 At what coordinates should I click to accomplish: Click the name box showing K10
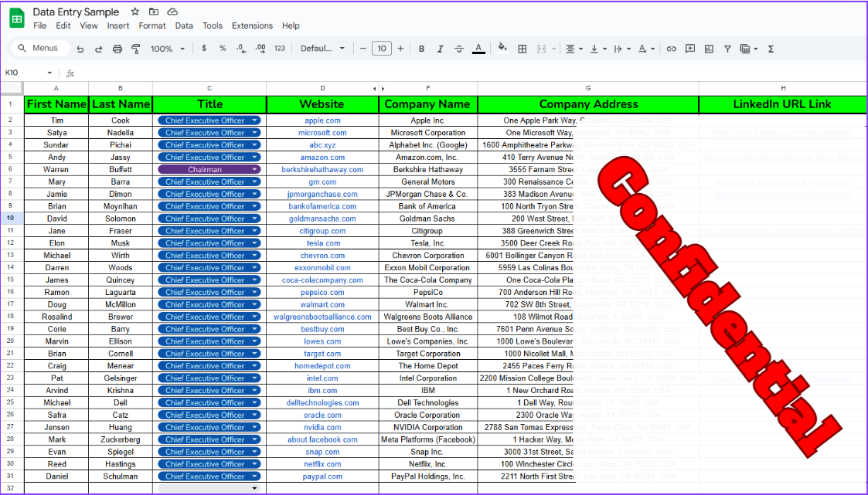28,73
